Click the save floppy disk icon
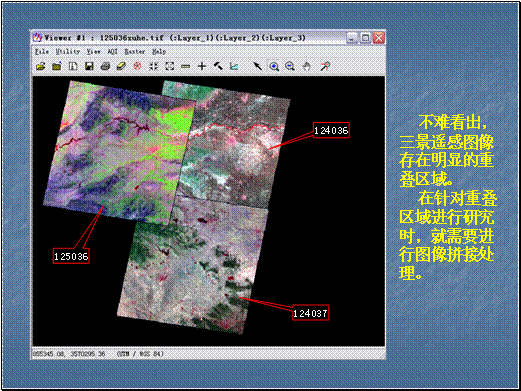The width and height of the screenshot is (521, 391). pos(89,66)
